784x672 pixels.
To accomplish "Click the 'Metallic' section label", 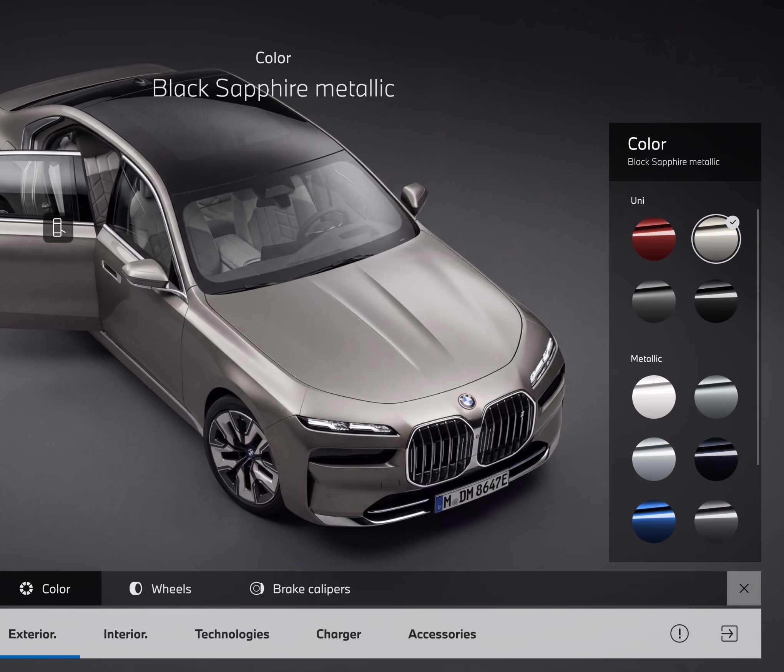I will tap(646, 359).
